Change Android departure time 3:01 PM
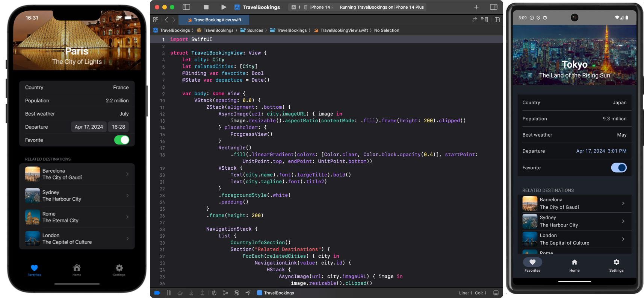The width and height of the screenshot is (644, 298). [x=617, y=151]
